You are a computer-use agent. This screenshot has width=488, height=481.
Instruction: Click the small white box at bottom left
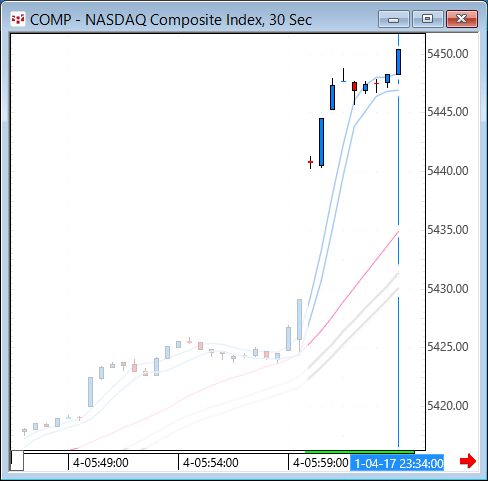pyautogui.click(x=17, y=461)
